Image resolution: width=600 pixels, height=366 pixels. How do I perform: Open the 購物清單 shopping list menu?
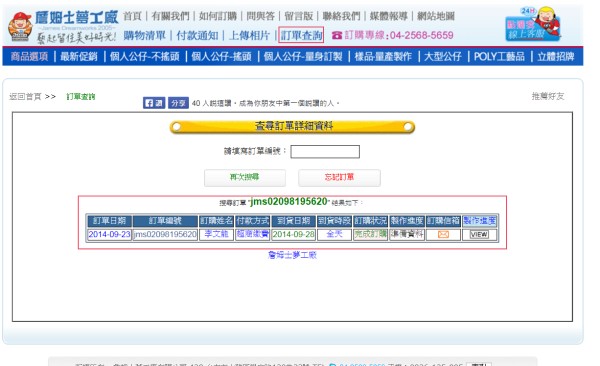(x=145, y=36)
